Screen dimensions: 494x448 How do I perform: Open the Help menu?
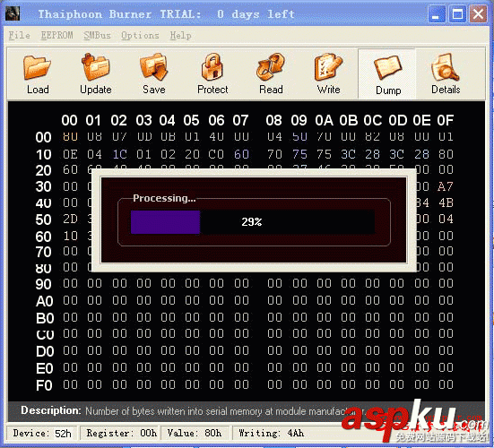tap(180, 35)
